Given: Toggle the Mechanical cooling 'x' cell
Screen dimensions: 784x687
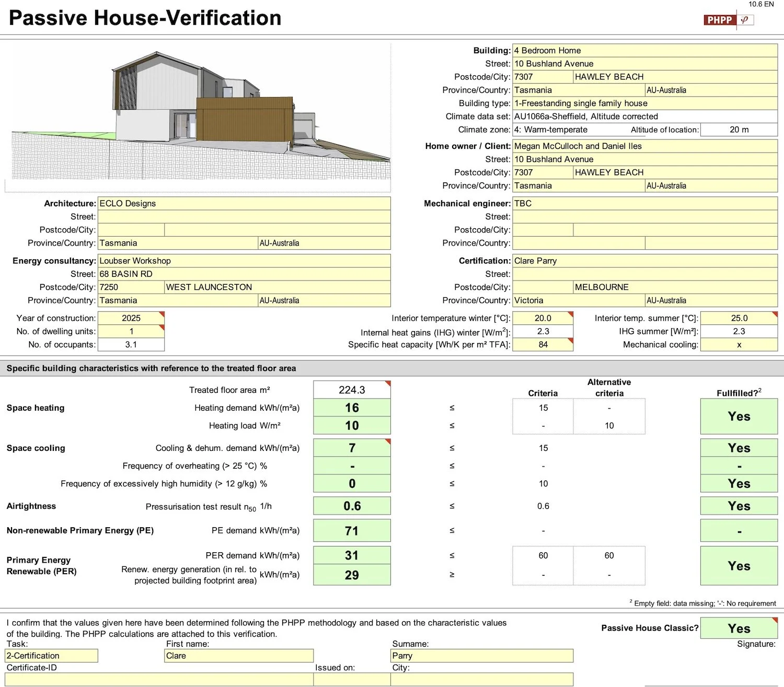Looking at the screenshot, I should [739, 345].
